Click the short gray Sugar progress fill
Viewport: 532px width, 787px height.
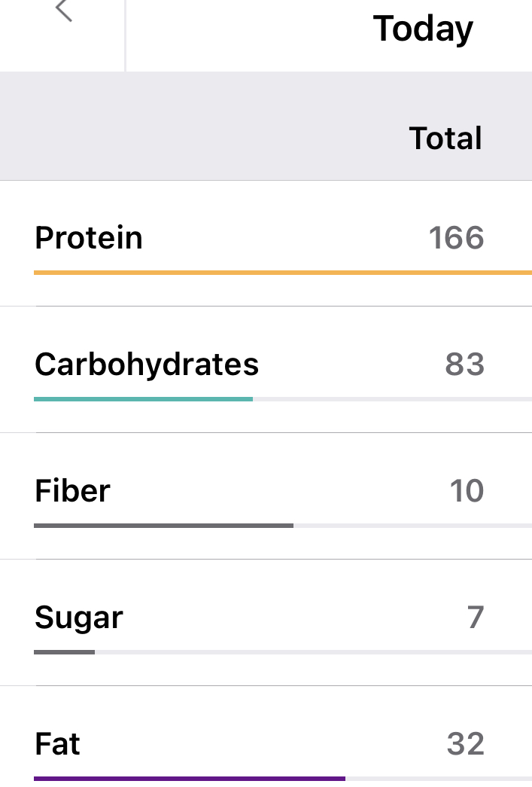point(64,651)
